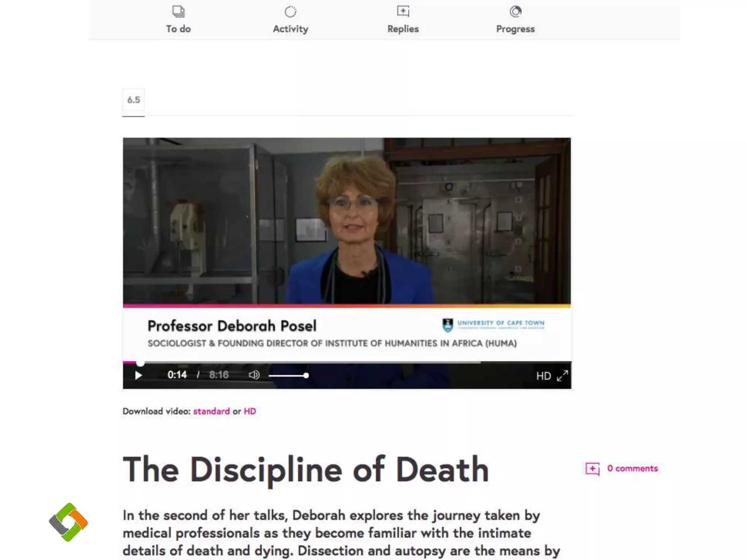Download the HD video version

(x=250, y=411)
